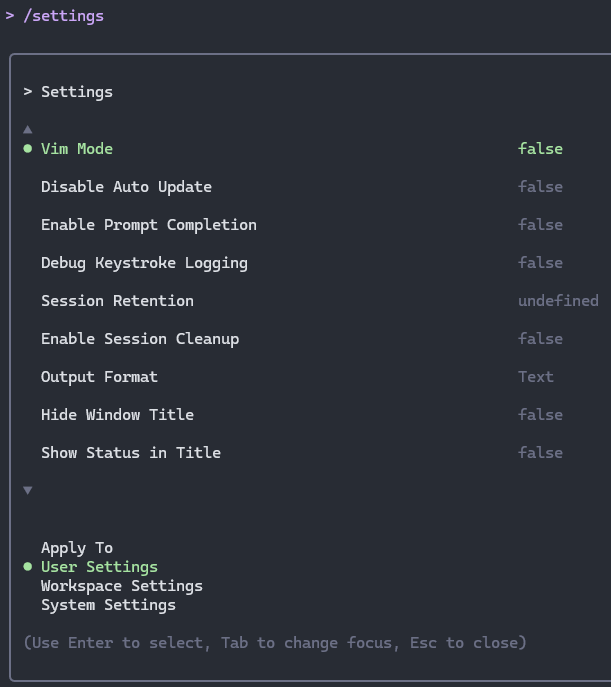Select the Session Retention setting row

pos(117,301)
